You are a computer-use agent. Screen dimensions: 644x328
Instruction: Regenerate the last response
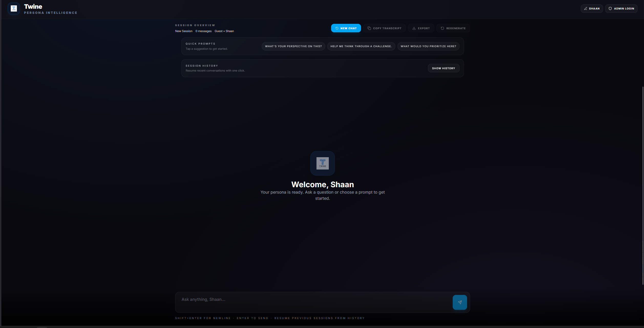(x=453, y=28)
